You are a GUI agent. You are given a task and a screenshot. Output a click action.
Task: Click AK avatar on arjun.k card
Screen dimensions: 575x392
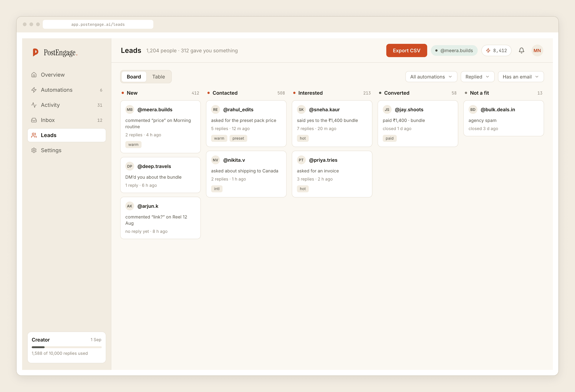(130, 206)
